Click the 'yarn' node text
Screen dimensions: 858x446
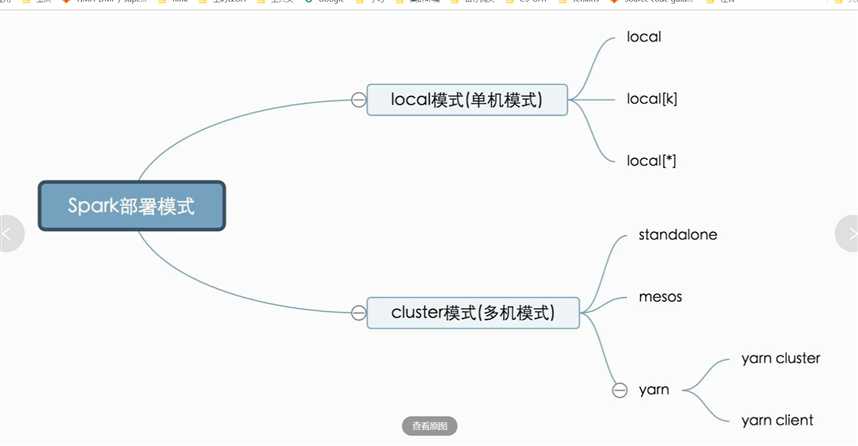[654, 390]
